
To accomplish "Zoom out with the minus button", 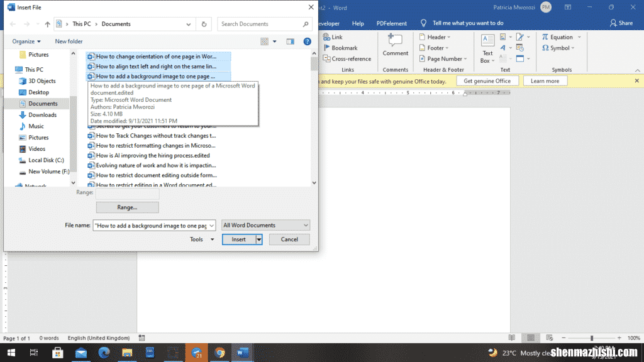I will pos(564,337).
